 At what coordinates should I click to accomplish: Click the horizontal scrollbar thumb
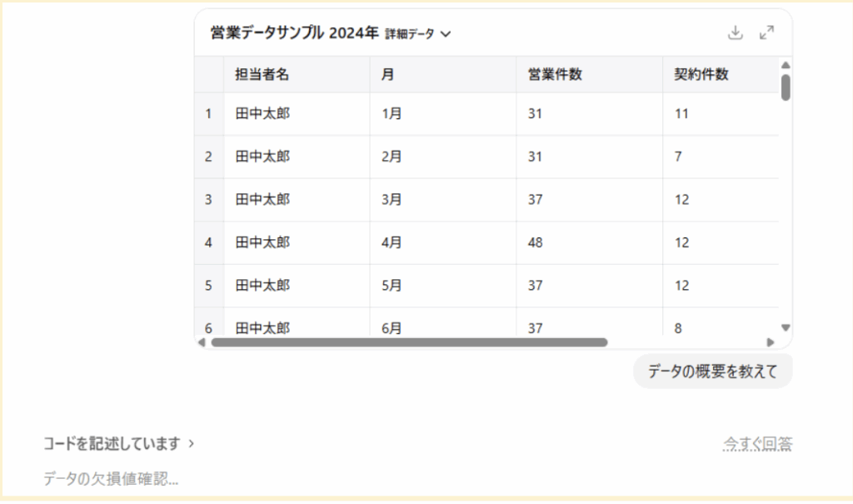click(x=409, y=342)
